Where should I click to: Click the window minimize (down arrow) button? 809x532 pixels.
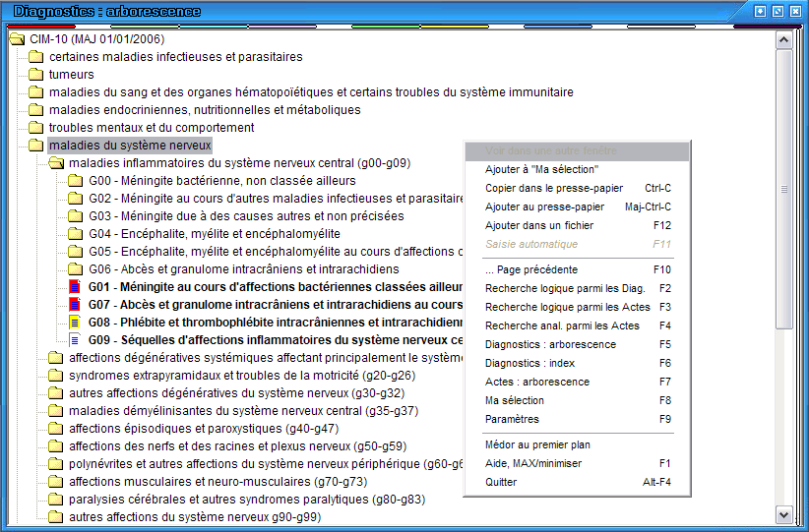coord(760,12)
